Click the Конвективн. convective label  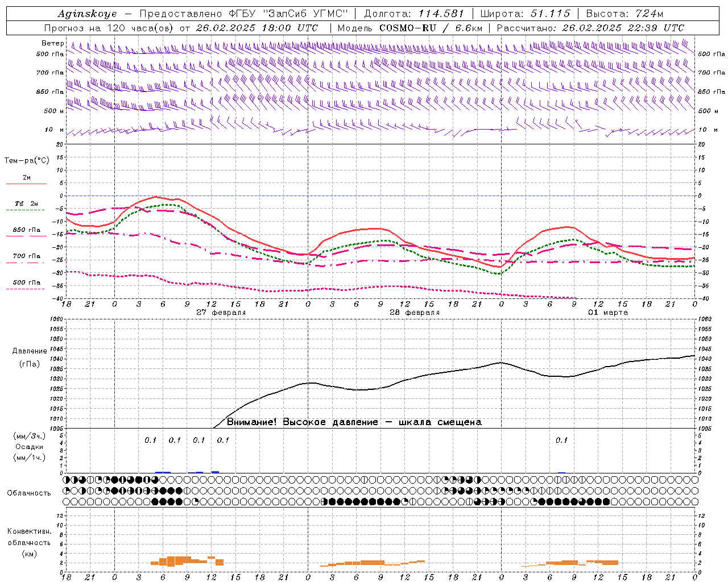tap(29, 531)
